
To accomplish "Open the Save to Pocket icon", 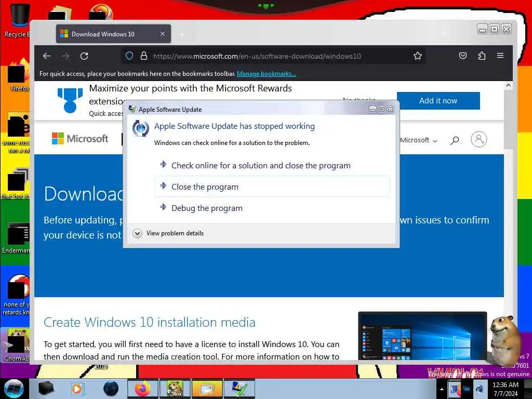I will [x=463, y=56].
